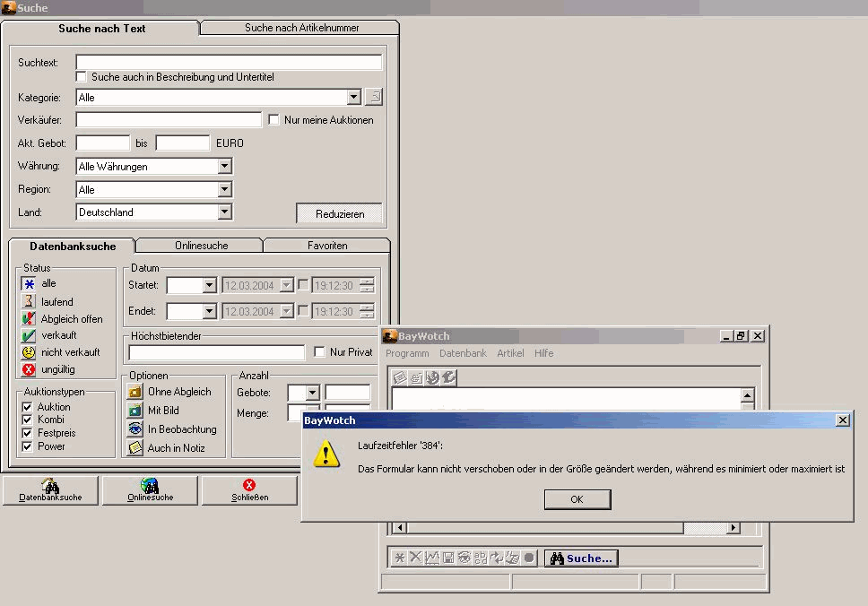Toggle the 'Auch in Notiz' note icon

135,447
